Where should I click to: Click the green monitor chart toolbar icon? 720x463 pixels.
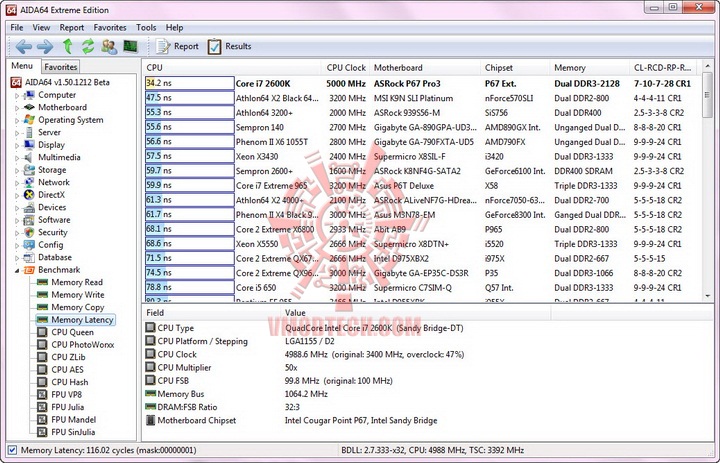point(130,46)
